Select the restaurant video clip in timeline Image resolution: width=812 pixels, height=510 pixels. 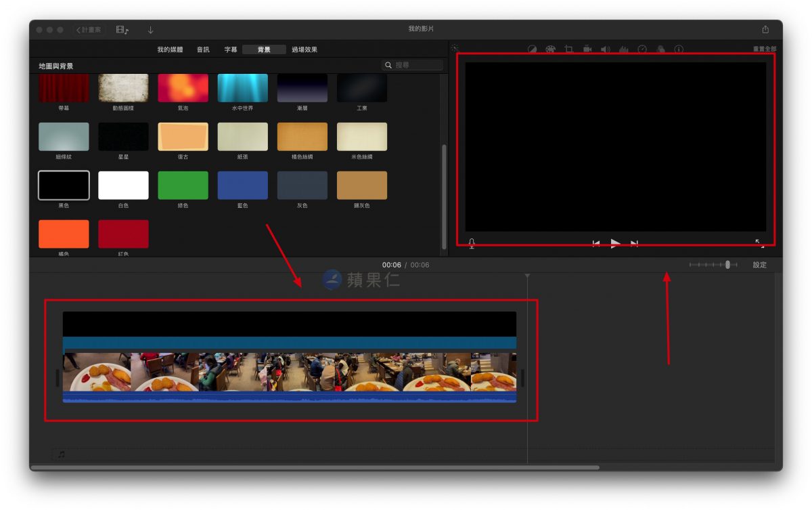click(x=290, y=378)
